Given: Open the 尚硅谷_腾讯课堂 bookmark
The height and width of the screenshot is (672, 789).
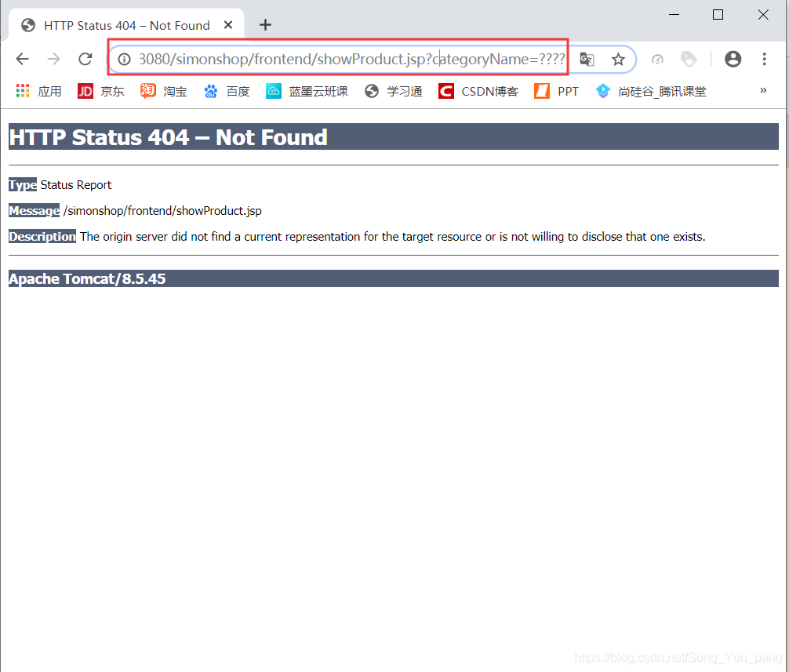Looking at the screenshot, I should (651, 91).
